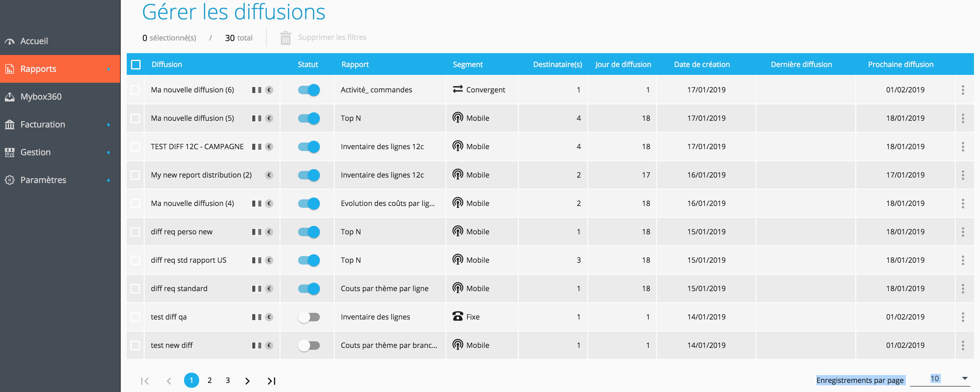980x392 pixels.
Task: Check the box for TEST DIFF 12C - CAMPAGNE
Action: pyautogui.click(x=135, y=147)
